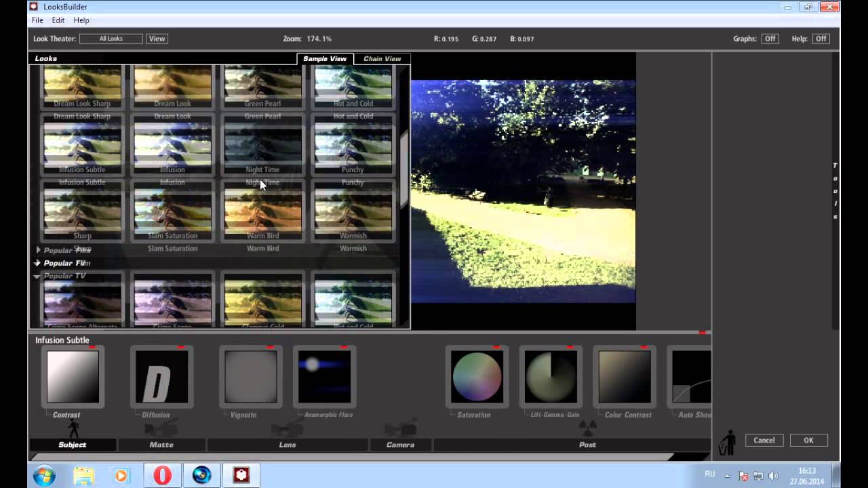The width and height of the screenshot is (868, 488).
Task: Click the camera icon above the Camera tab
Action: 400,428
